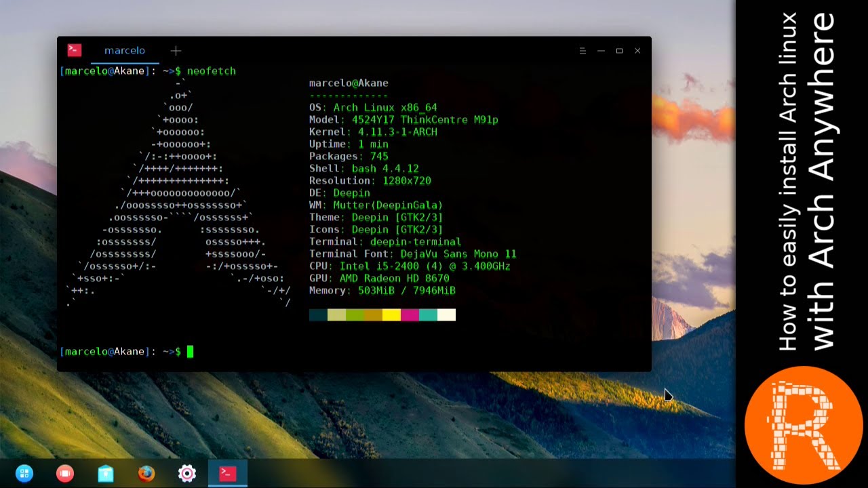Click the dark teal color block
Image resolution: width=868 pixels, height=488 pixels.
click(x=318, y=314)
